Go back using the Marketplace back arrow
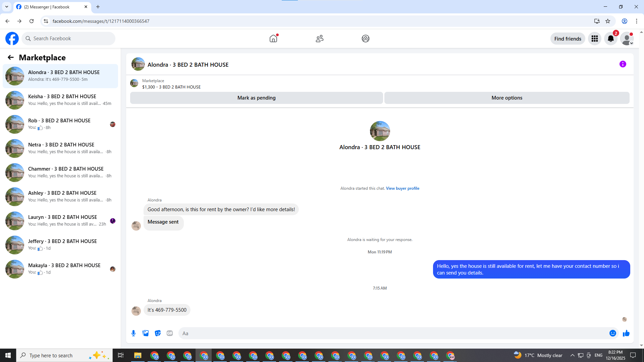Viewport: 644px width, 362px height. (x=11, y=57)
